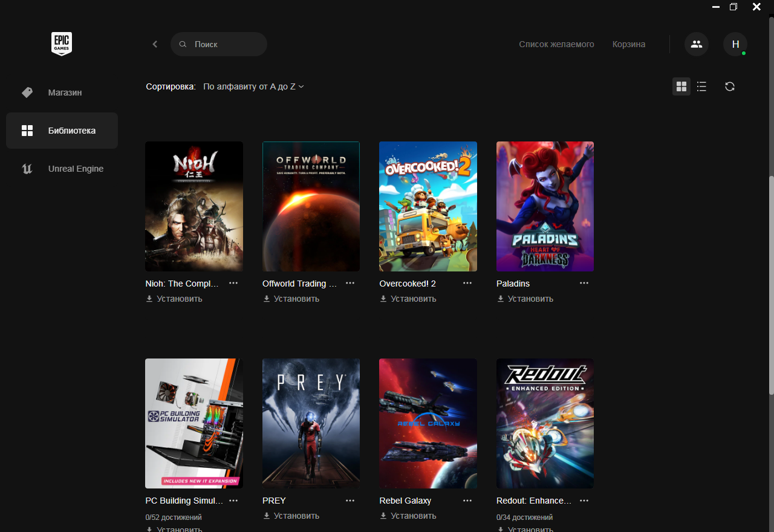The width and height of the screenshot is (774, 532).
Task: Click download icon under Rebel Galaxy
Action: pyautogui.click(x=383, y=516)
